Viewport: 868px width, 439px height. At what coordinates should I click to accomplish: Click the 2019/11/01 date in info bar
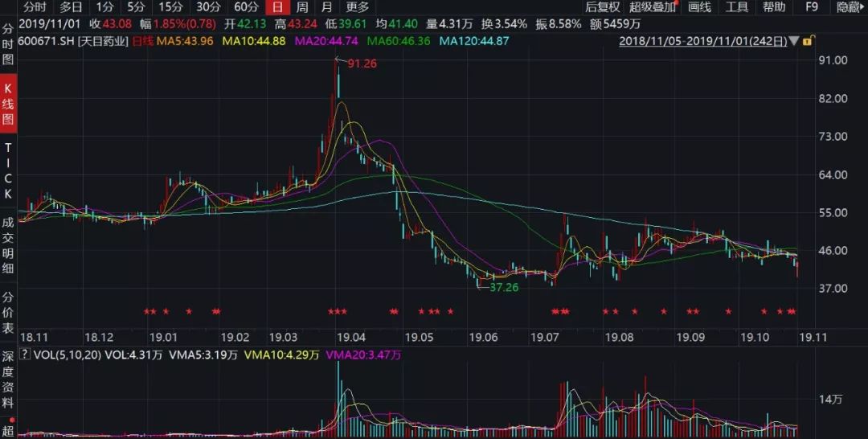(51, 24)
